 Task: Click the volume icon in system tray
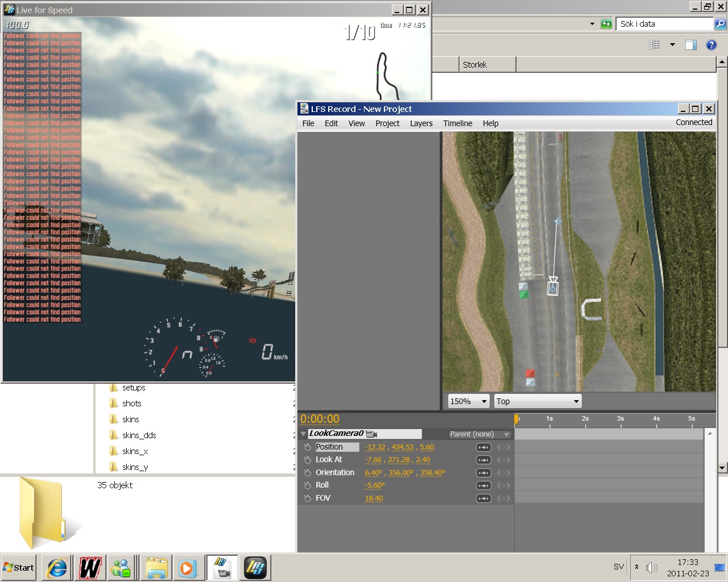click(x=652, y=567)
